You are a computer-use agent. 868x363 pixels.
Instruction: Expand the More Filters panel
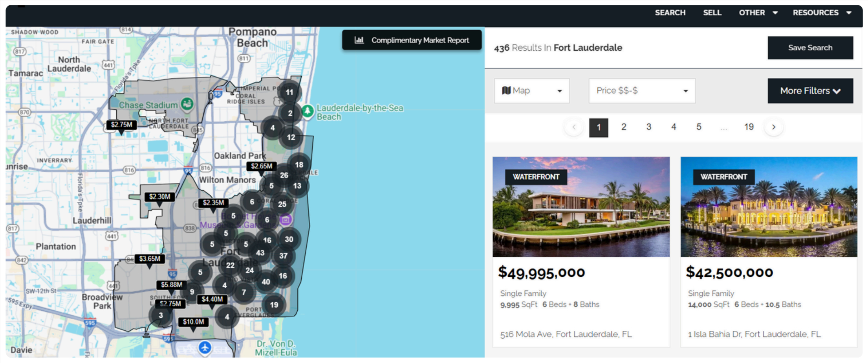point(810,91)
